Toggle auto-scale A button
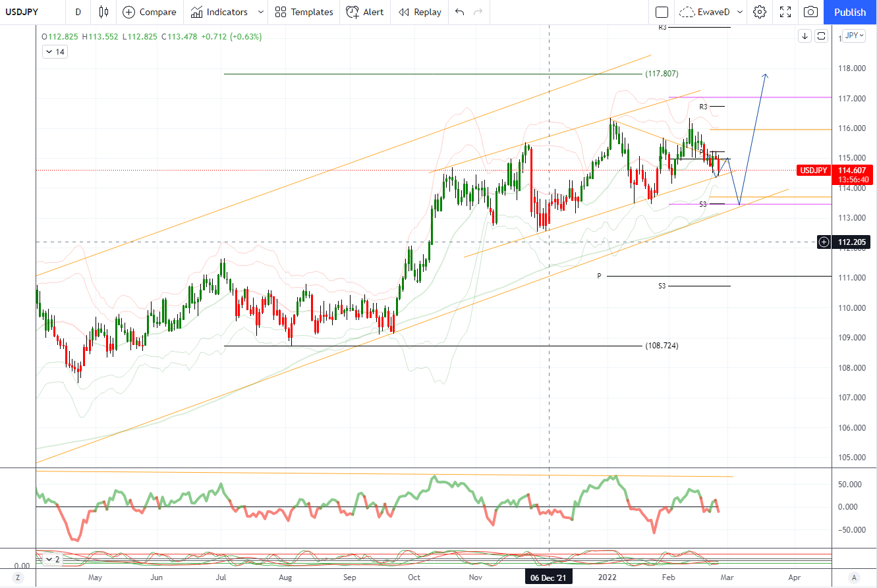The height and width of the screenshot is (588, 877). 855,577
